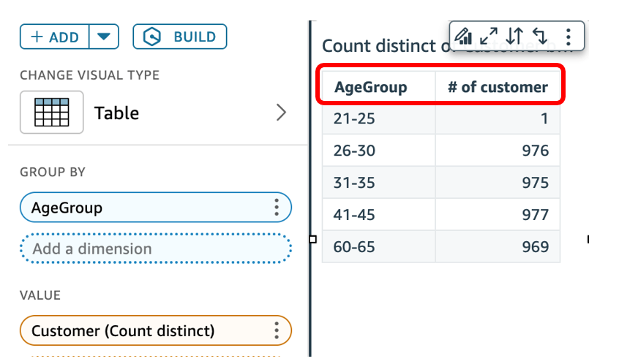The width and height of the screenshot is (619, 364).
Task: Click the Add a dimension field well
Action: (x=155, y=249)
